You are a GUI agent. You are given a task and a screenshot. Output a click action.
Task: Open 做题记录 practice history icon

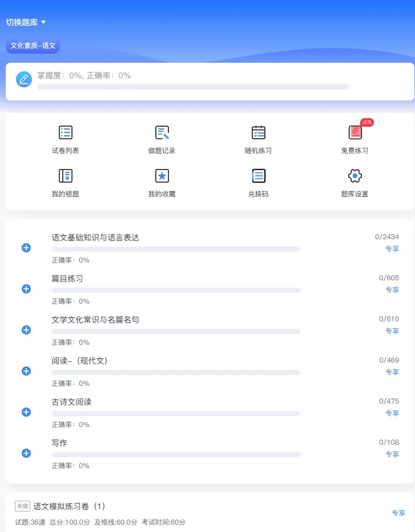[x=162, y=133]
